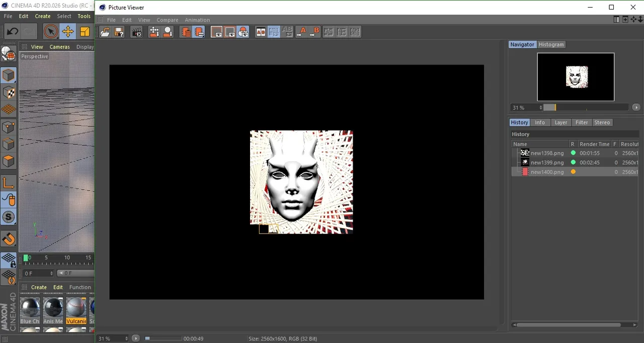Click the Set as A compare icon
Screen dimensions: 644x343
(x=301, y=32)
